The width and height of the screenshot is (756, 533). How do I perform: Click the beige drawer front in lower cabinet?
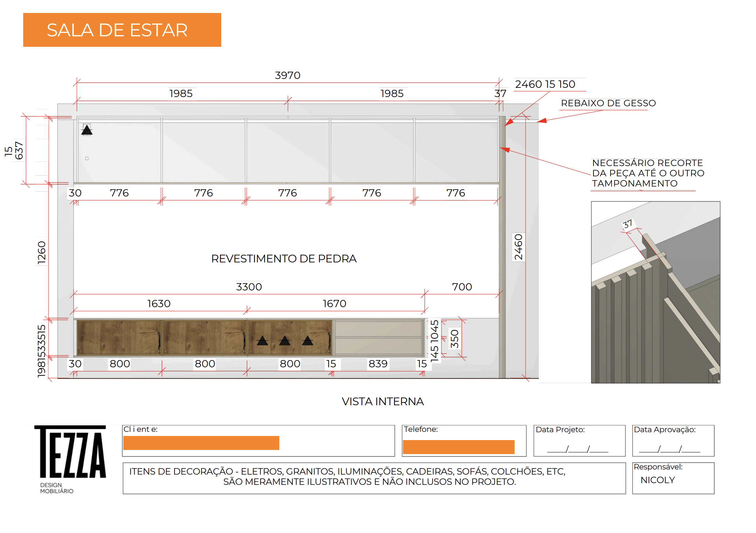pos(378,329)
